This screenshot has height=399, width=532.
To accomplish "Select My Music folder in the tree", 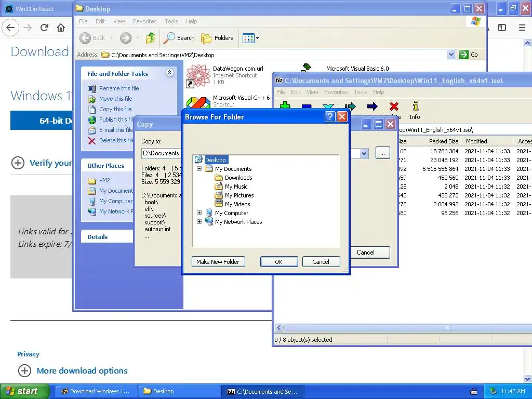I will coord(231,187).
